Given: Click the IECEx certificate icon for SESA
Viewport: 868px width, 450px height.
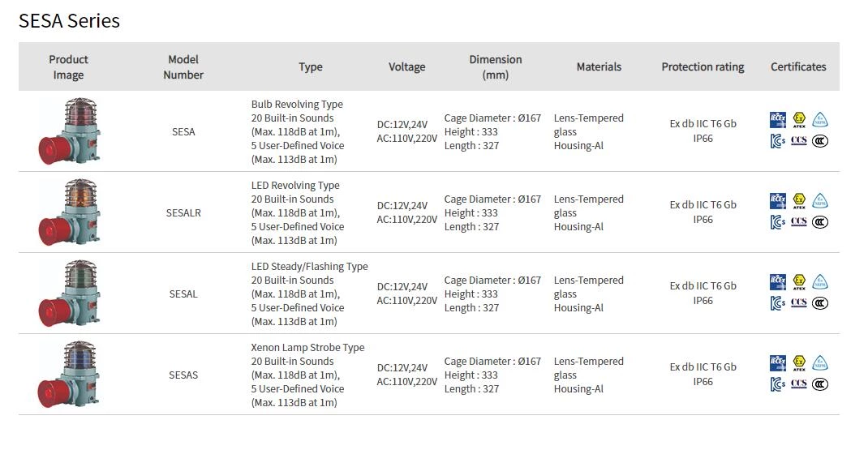Looking at the screenshot, I should [778, 120].
